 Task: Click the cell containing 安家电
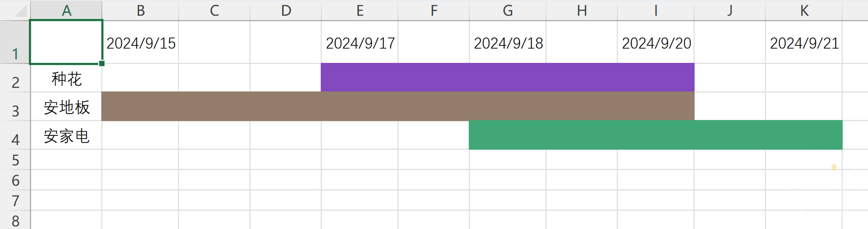[x=66, y=135]
